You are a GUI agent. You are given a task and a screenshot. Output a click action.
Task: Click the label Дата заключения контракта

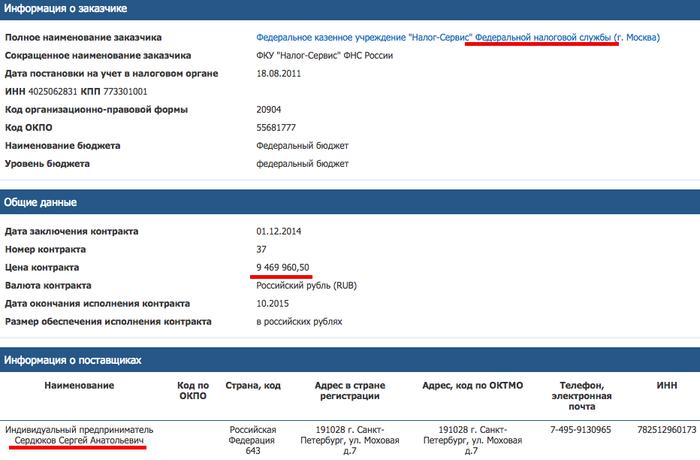[x=71, y=231]
